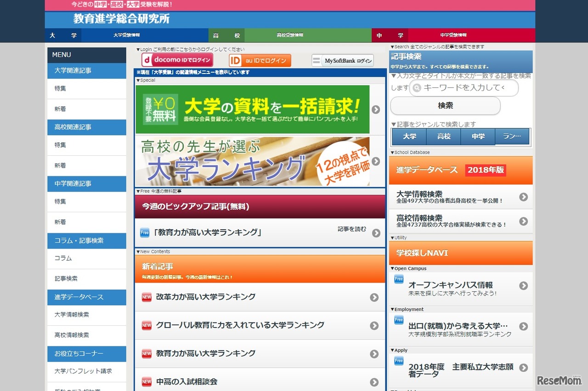588x391 pixels.
Task: Select 大学 genre search tab
Action: [409, 136]
